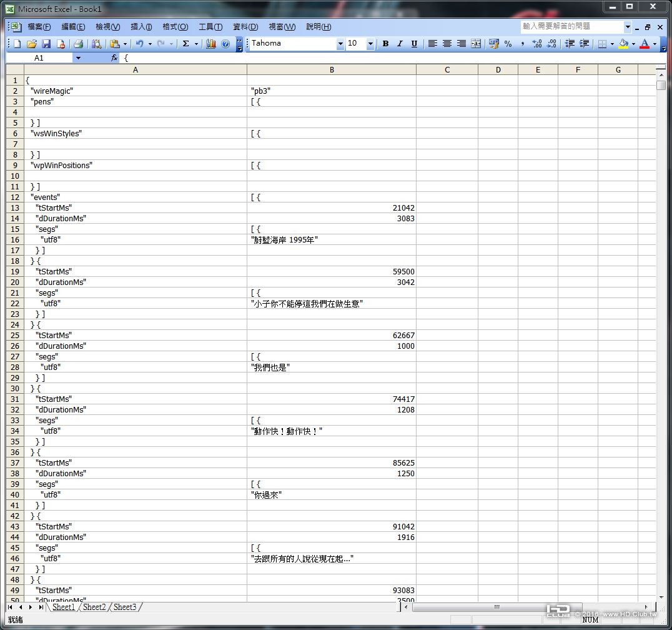Open an existing file with folder icon
Image resolution: width=672 pixels, height=630 pixels.
coord(32,44)
